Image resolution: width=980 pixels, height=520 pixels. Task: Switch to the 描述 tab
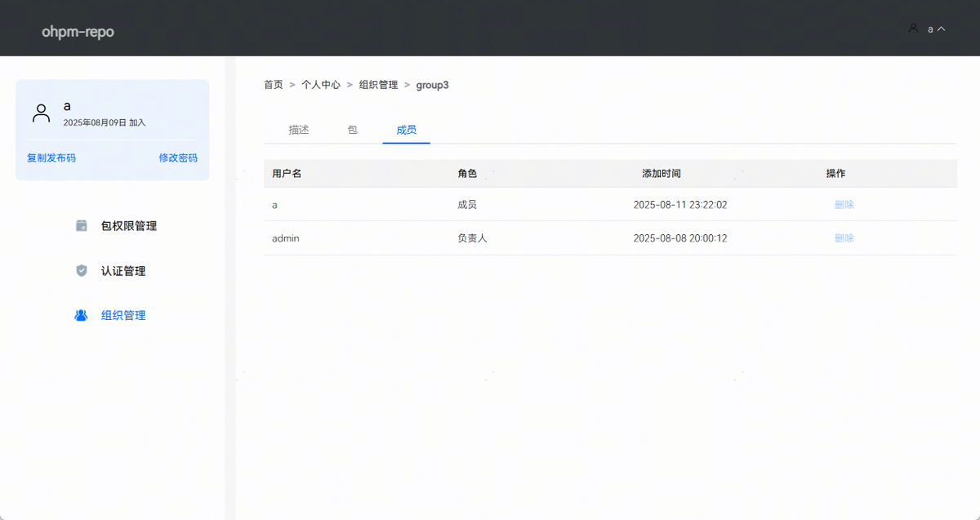(x=299, y=130)
